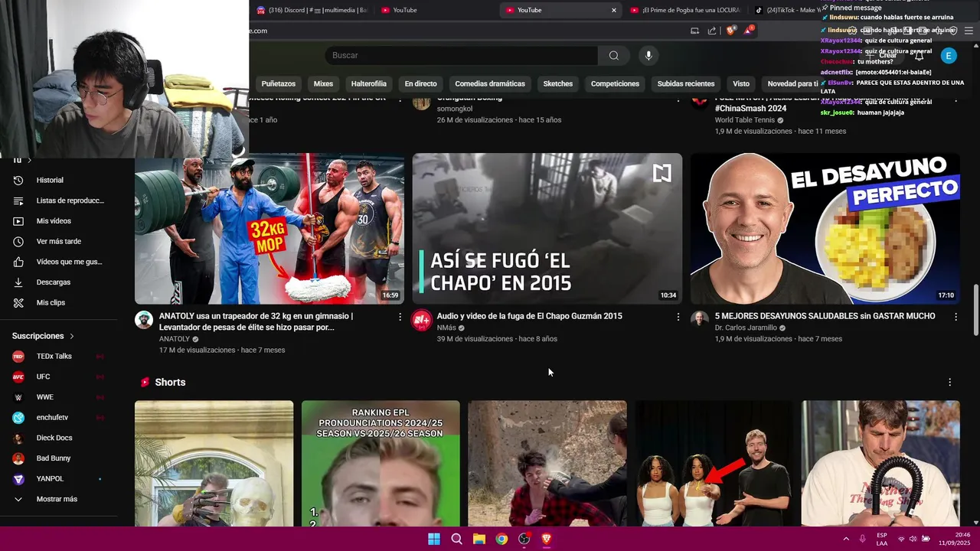
Task: Close the active YouTube tab
Action: click(613, 10)
